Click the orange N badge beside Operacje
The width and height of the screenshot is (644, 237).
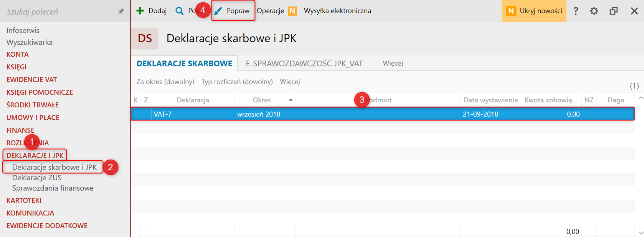[292, 11]
